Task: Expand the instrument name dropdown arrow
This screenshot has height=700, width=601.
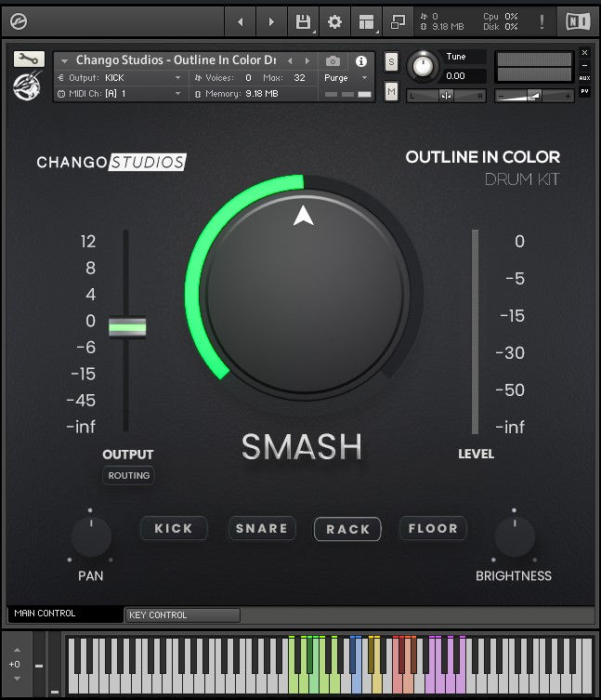Action: [65, 60]
